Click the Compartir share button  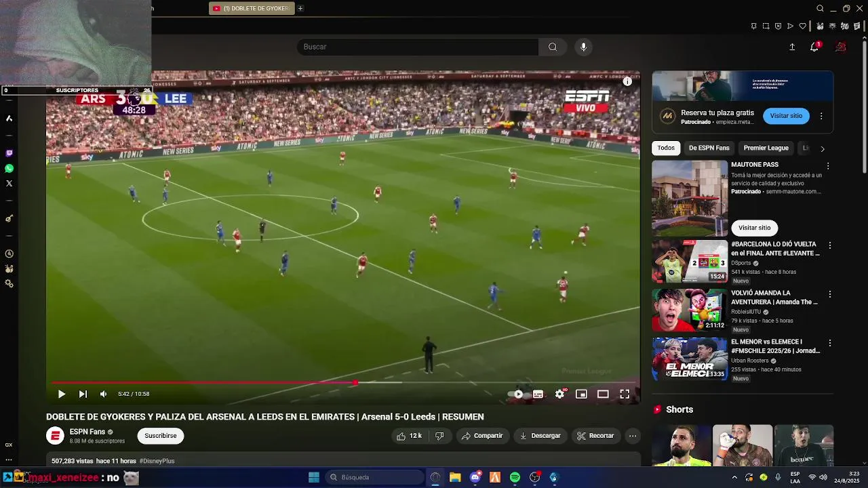coord(482,436)
